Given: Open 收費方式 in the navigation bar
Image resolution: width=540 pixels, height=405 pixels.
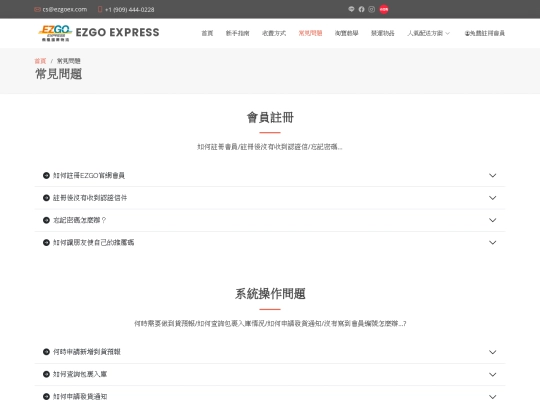Looking at the screenshot, I should 274,33.
